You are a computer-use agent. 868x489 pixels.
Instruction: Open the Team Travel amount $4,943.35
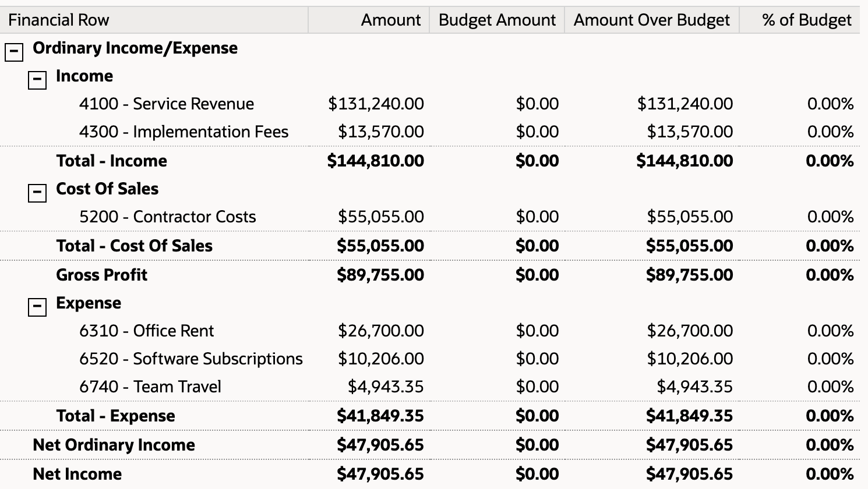point(386,387)
